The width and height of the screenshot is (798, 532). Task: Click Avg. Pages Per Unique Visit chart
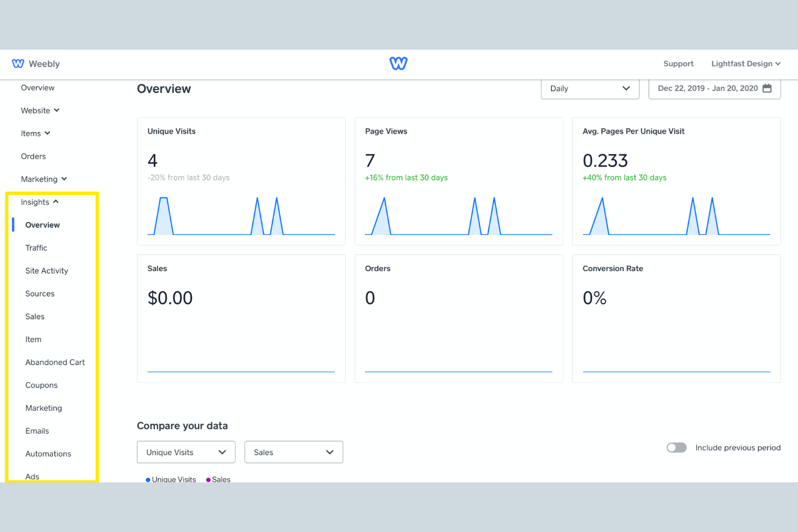pos(676,216)
